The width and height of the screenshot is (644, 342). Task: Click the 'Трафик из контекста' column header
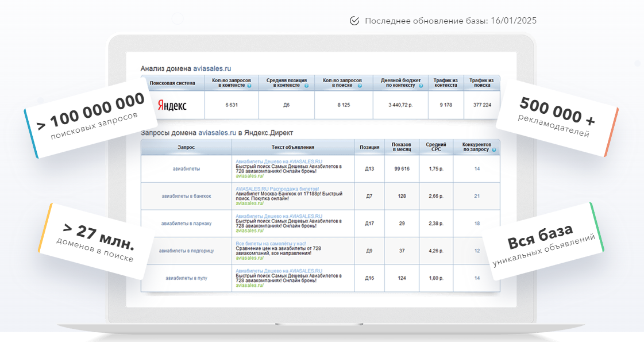point(446,83)
